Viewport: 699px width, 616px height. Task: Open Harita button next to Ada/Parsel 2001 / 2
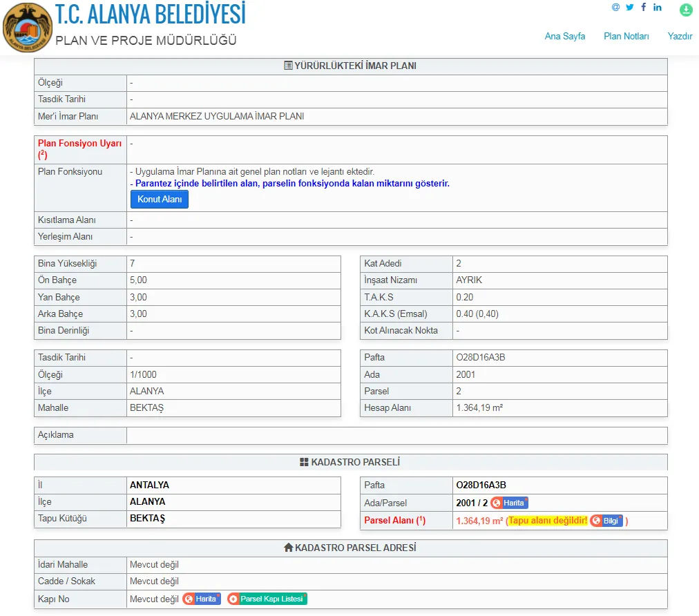(x=509, y=503)
